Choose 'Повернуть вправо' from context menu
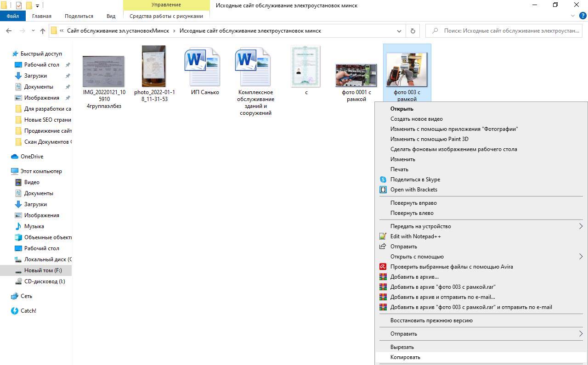Viewport: 588px width, 365px height. (x=413, y=203)
